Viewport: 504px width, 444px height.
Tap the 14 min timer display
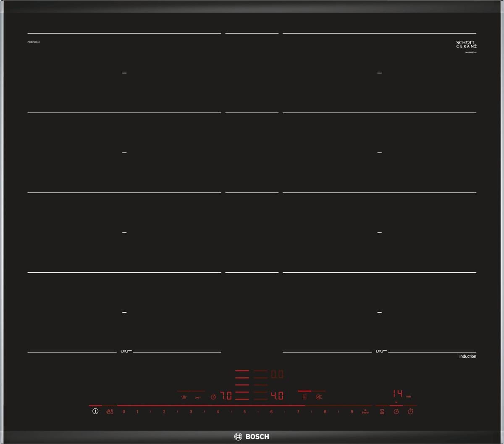[398, 394]
